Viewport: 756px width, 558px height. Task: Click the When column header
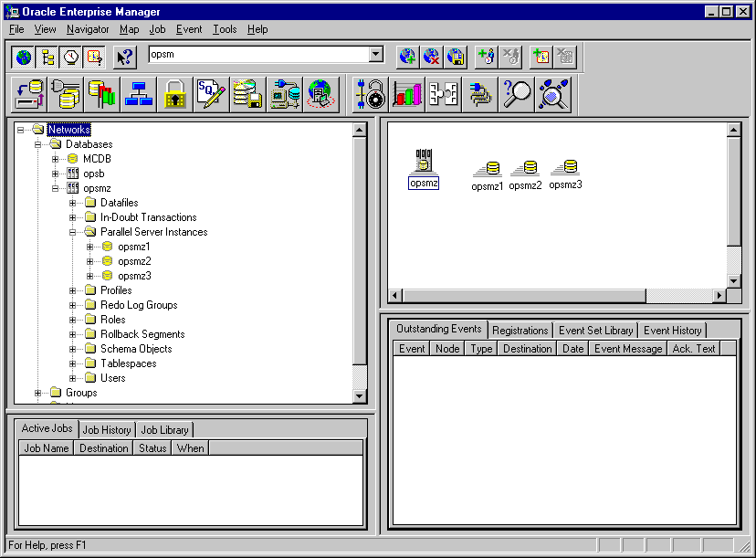pyautogui.click(x=191, y=448)
